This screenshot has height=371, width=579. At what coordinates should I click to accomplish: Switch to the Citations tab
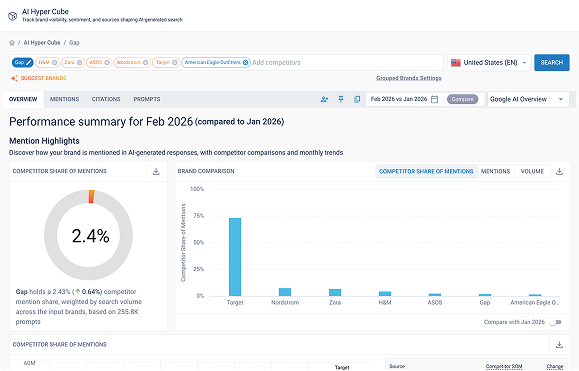coord(106,99)
